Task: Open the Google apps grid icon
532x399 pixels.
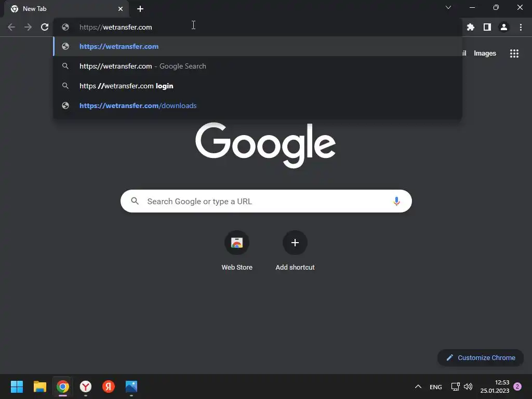Action: 514,54
